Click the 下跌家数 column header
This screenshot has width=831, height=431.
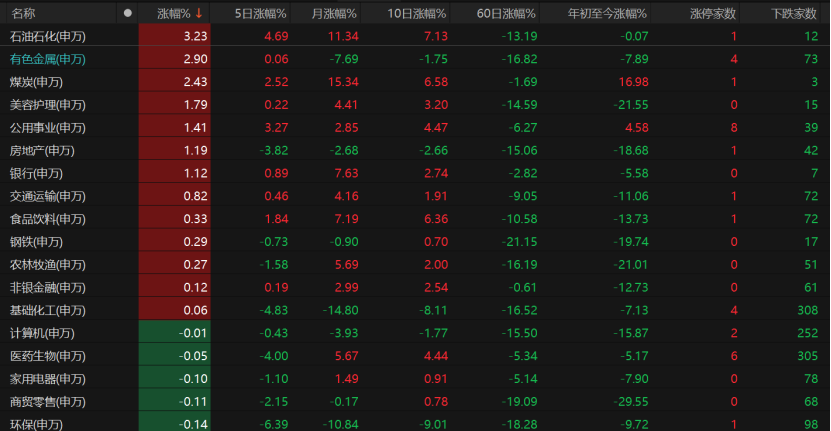coord(793,14)
